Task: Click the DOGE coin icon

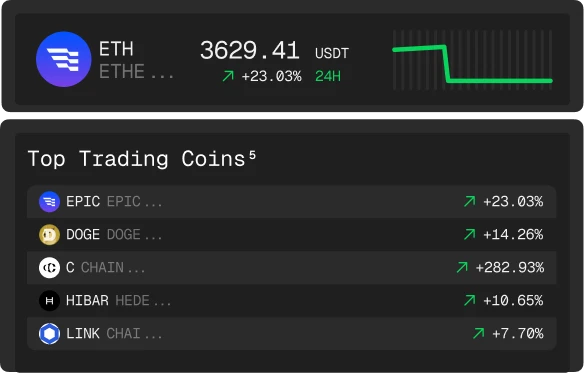Action: click(50, 235)
